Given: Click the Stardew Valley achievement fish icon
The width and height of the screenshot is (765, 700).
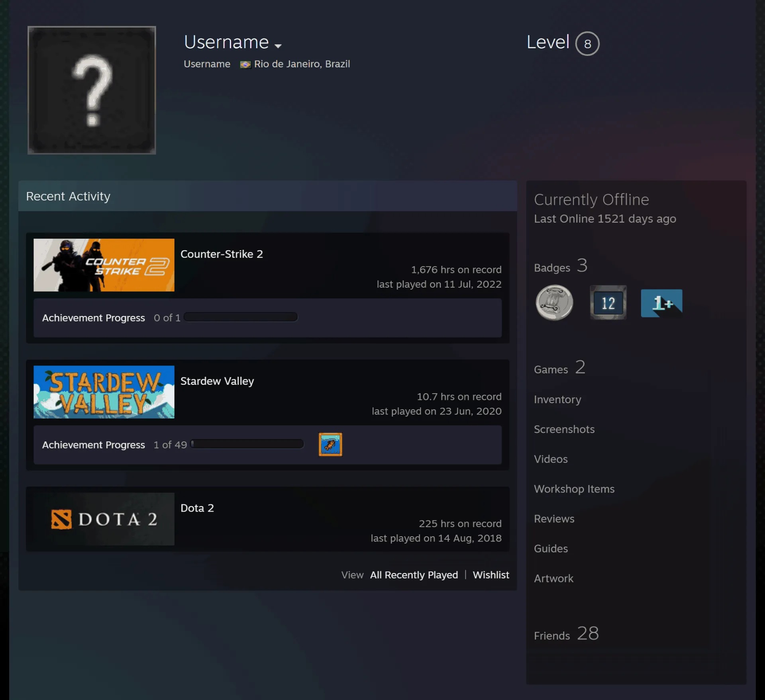Looking at the screenshot, I should [330, 444].
